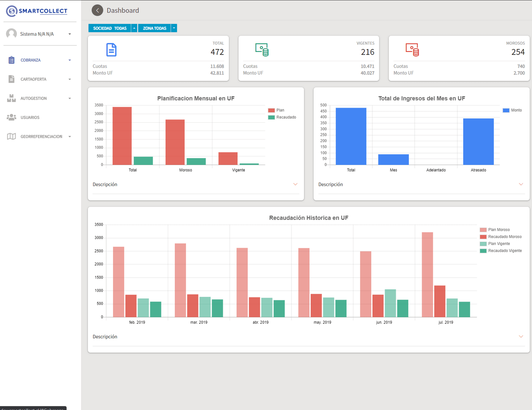Image resolution: width=532 pixels, height=410 pixels.
Task: Click the ZONA TODAS filter button
Action: [154, 28]
